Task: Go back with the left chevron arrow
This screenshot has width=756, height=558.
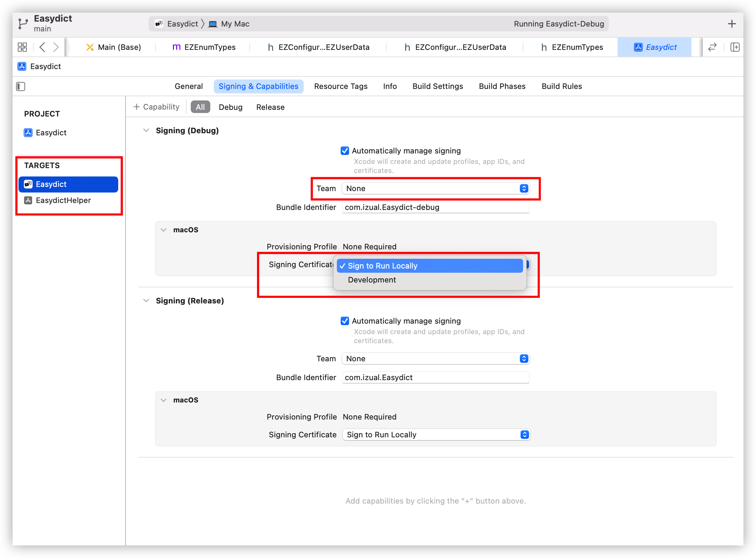Action: (x=43, y=47)
